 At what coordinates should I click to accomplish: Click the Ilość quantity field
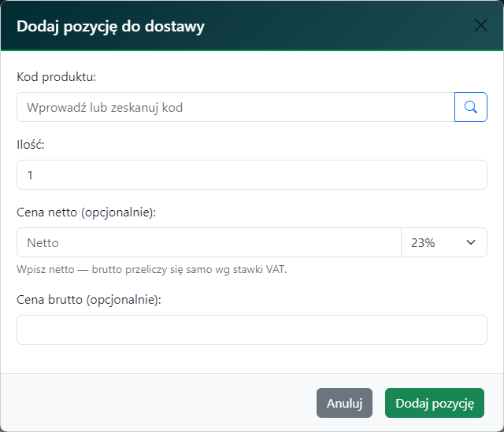pyautogui.click(x=252, y=175)
